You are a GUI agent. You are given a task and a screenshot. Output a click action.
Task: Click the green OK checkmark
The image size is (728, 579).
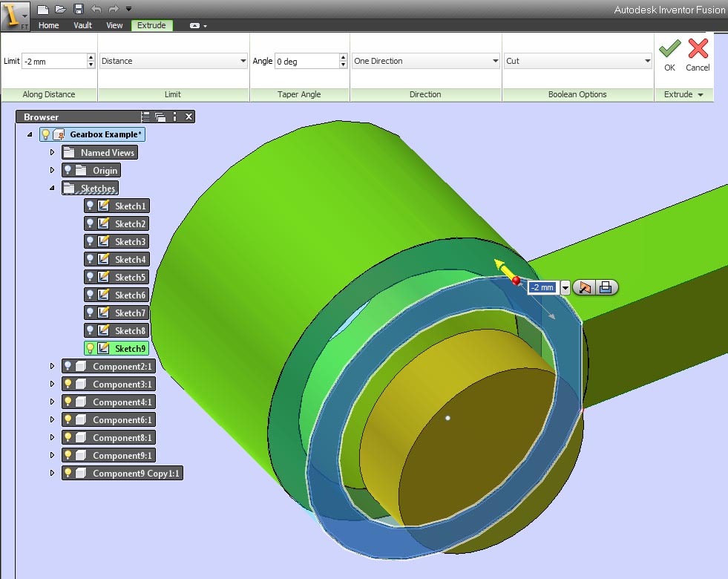click(x=669, y=48)
